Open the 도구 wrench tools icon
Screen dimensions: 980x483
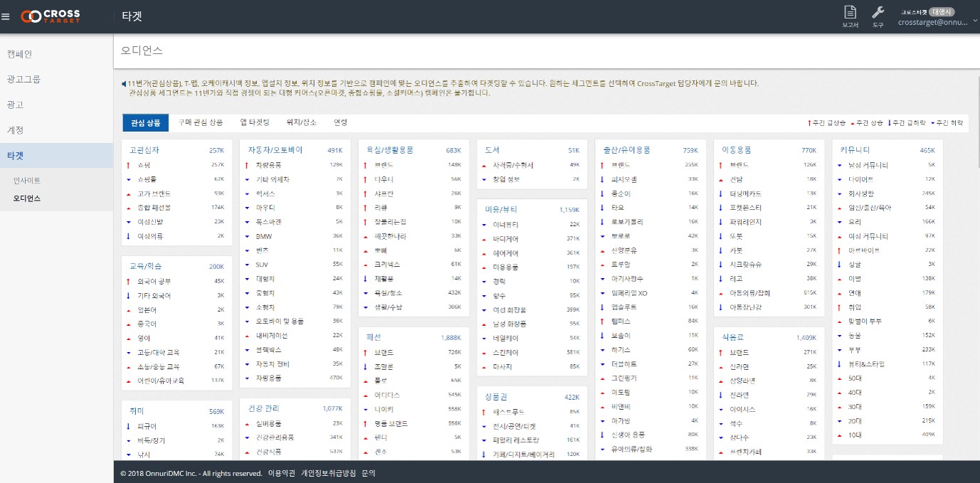[x=878, y=16]
